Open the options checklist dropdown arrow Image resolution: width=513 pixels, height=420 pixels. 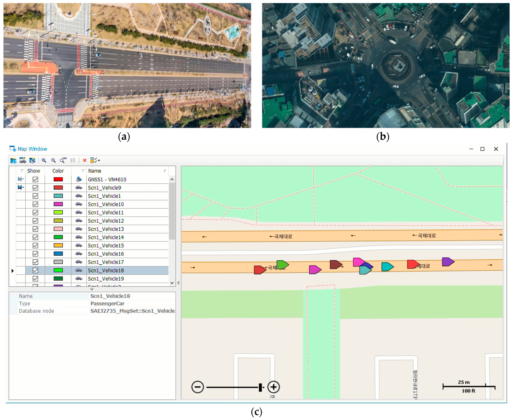click(99, 160)
